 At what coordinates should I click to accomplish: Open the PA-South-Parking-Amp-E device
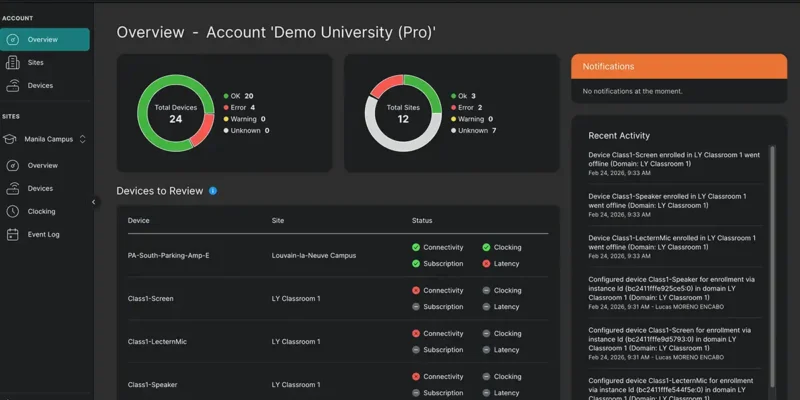[x=168, y=256]
